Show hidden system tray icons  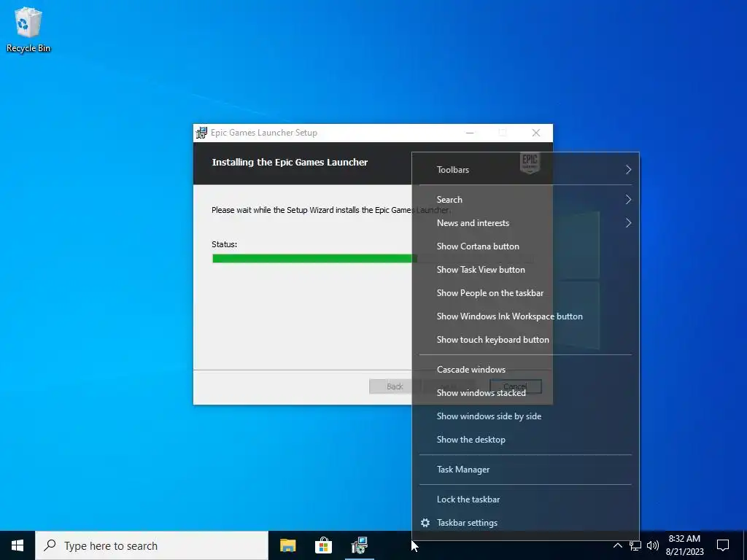pos(617,545)
